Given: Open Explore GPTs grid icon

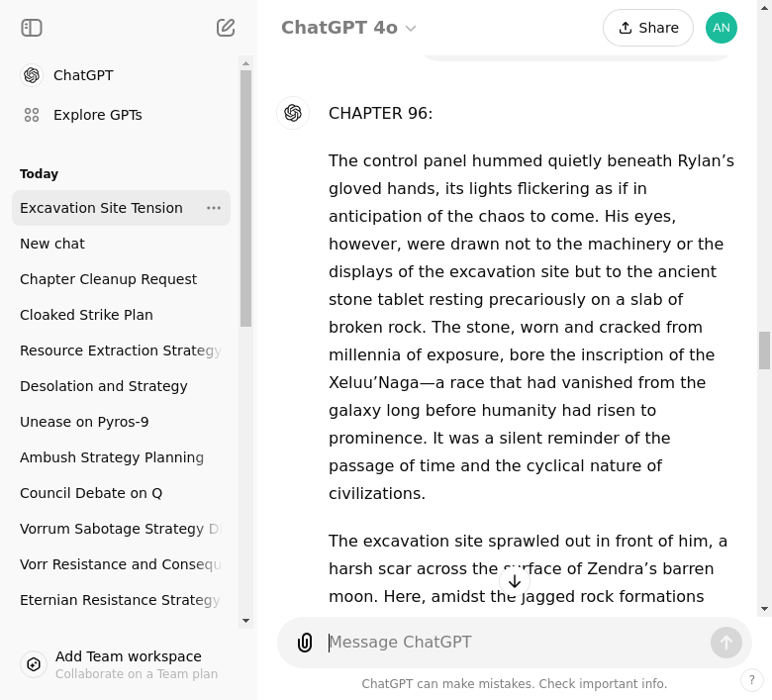Looking at the screenshot, I should (32, 115).
